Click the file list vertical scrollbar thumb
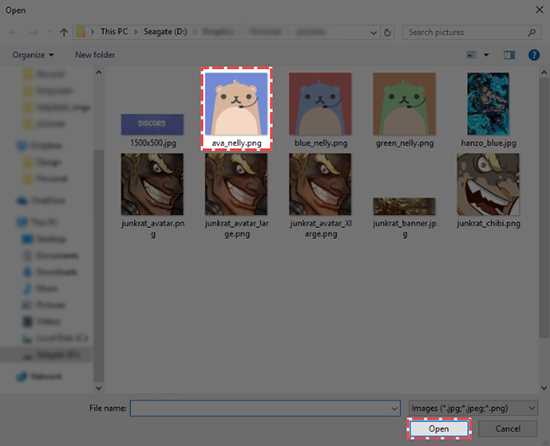This screenshot has width=550, height=446. [544, 207]
